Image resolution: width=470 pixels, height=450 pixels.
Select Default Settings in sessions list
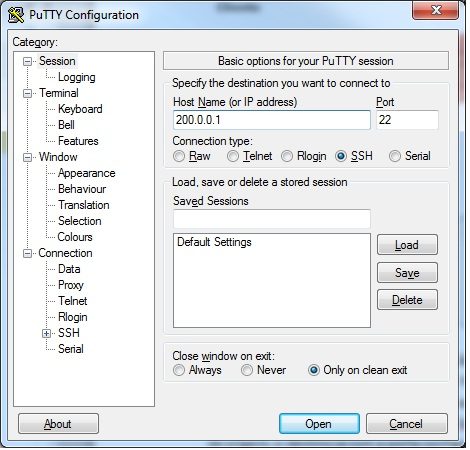[x=214, y=242]
